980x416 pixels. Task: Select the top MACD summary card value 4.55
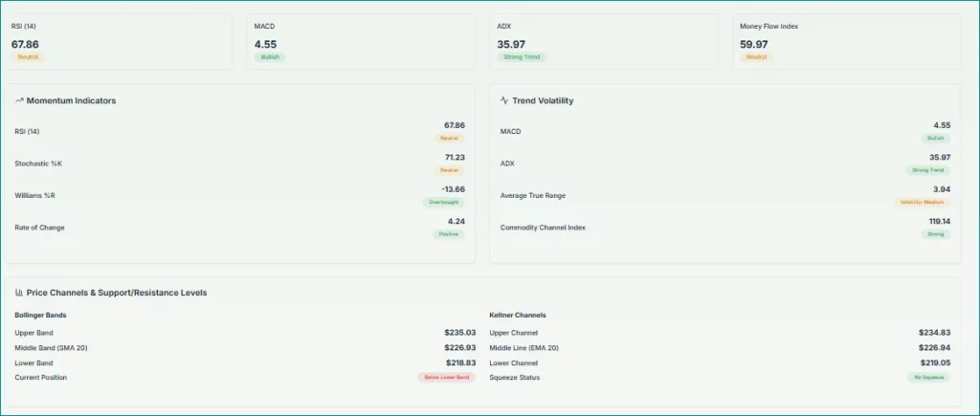click(x=266, y=44)
